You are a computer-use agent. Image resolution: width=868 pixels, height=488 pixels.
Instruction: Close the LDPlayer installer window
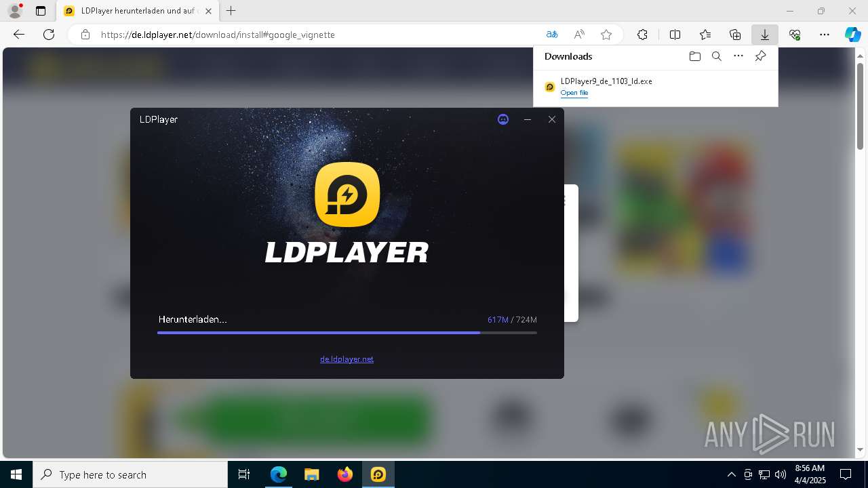[552, 119]
